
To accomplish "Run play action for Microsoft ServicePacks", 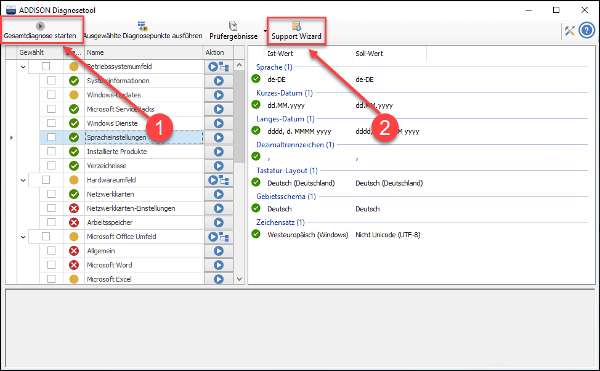I will click(218, 109).
